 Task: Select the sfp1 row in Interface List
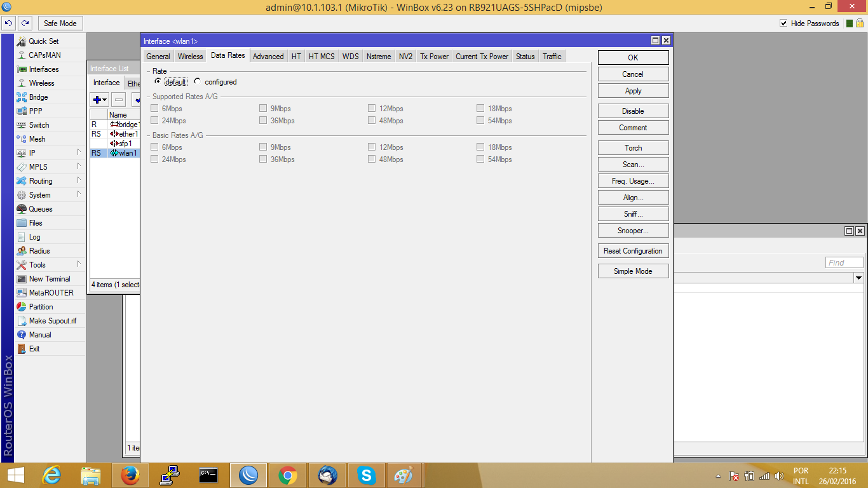[x=114, y=144]
